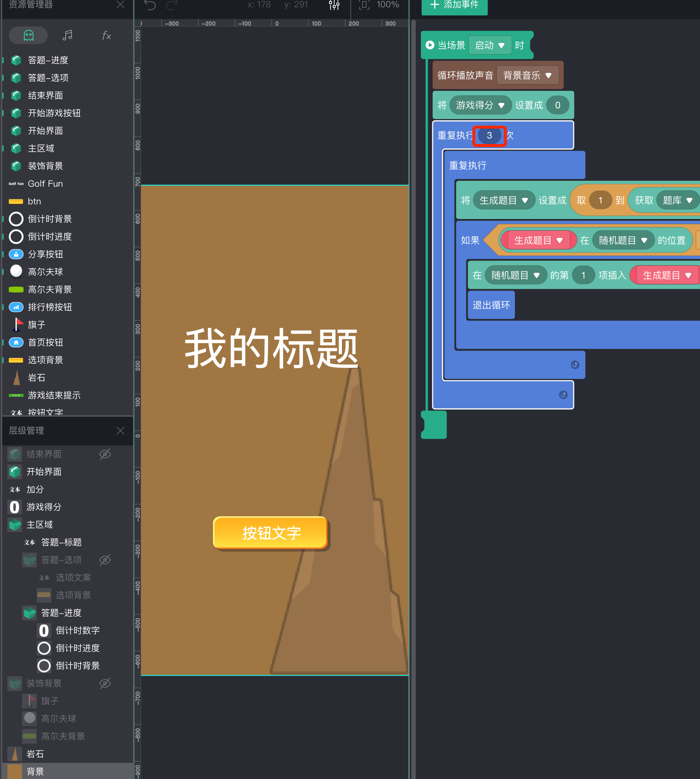
Task: Switch to the fx effects tab
Action: [106, 35]
